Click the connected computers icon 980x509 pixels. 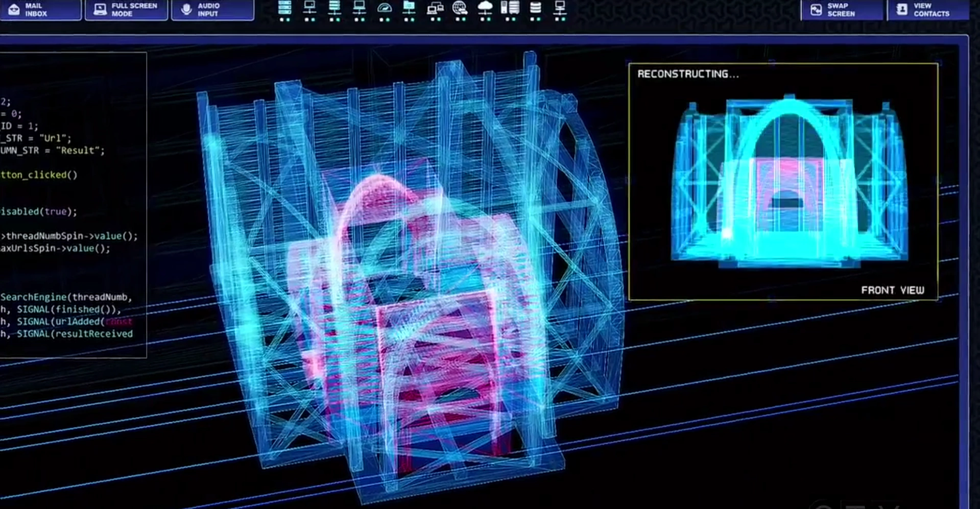(435, 8)
